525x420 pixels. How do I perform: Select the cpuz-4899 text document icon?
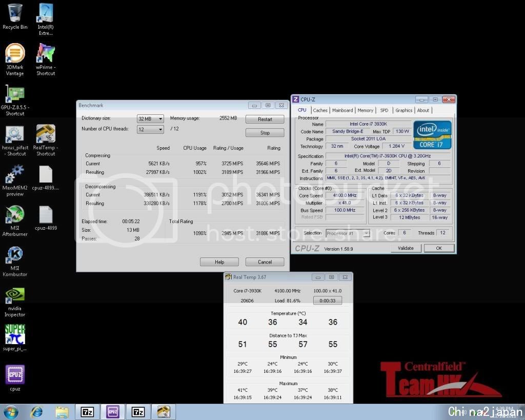pos(46,218)
